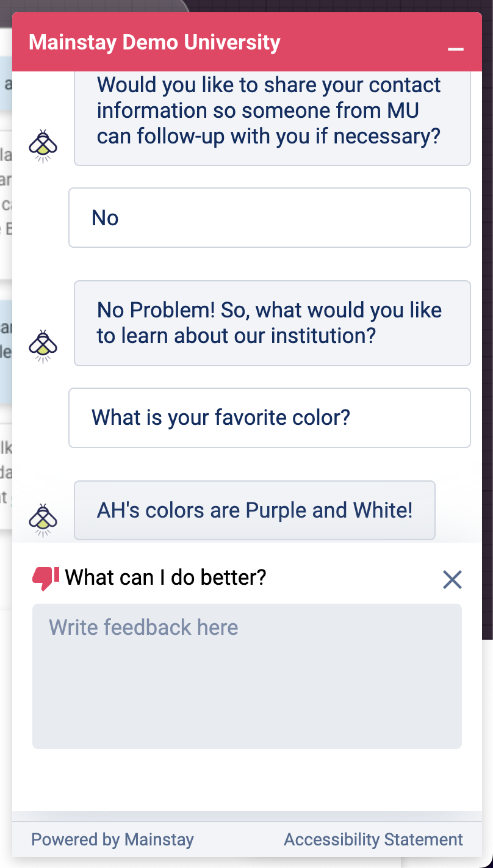Image resolution: width=493 pixels, height=868 pixels.
Task: Select the 'No' user reply bubble
Action: tap(270, 218)
